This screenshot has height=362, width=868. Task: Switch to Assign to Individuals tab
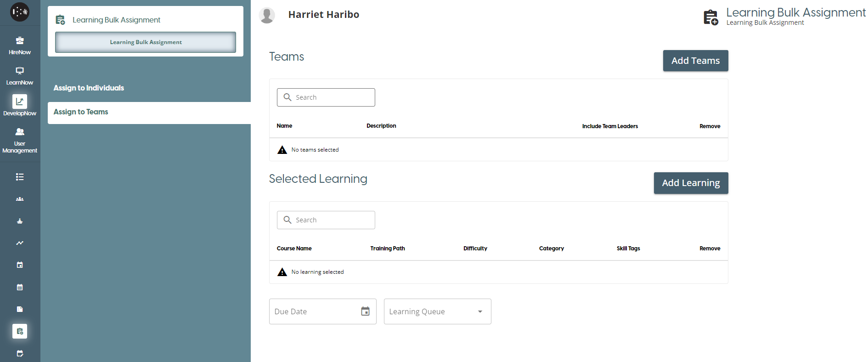pos(89,88)
